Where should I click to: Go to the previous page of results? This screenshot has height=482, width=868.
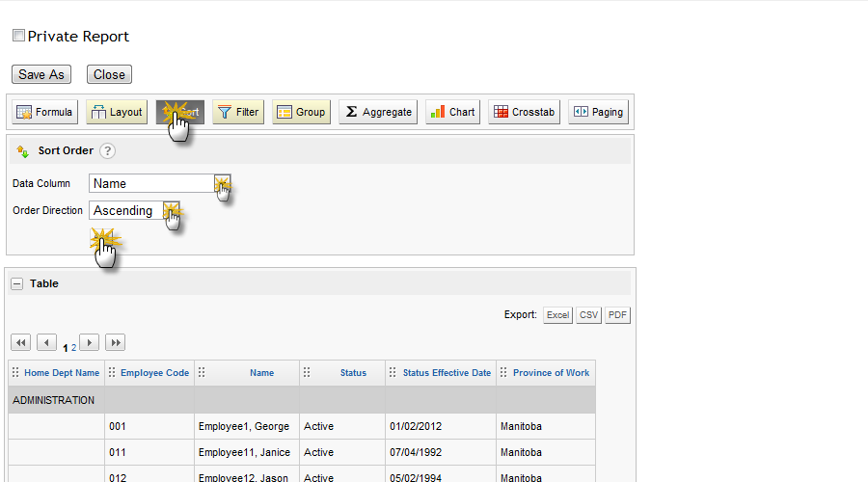46,342
